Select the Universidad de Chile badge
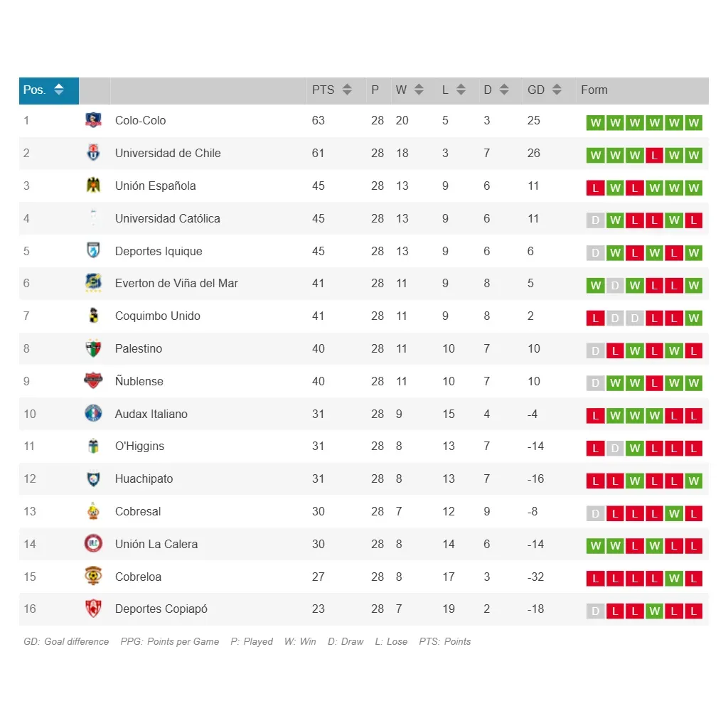This screenshot has height=728, width=728. [x=93, y=153]
